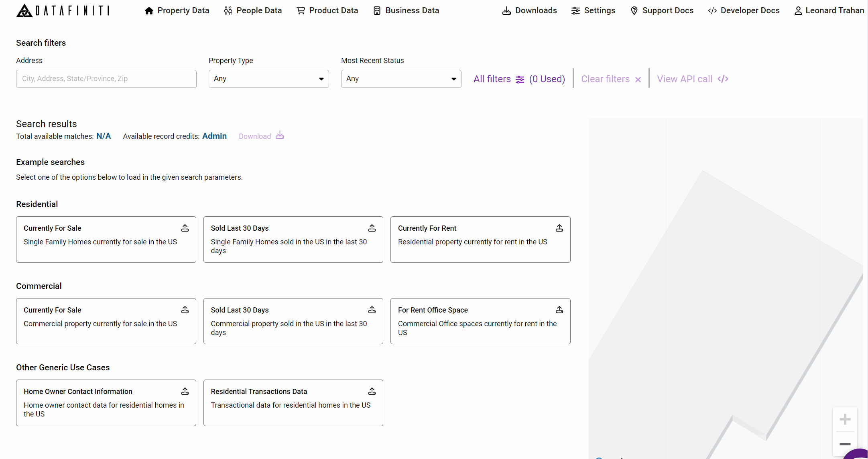Click the View API call code icon
868x459 pixels.
point(723,79)
